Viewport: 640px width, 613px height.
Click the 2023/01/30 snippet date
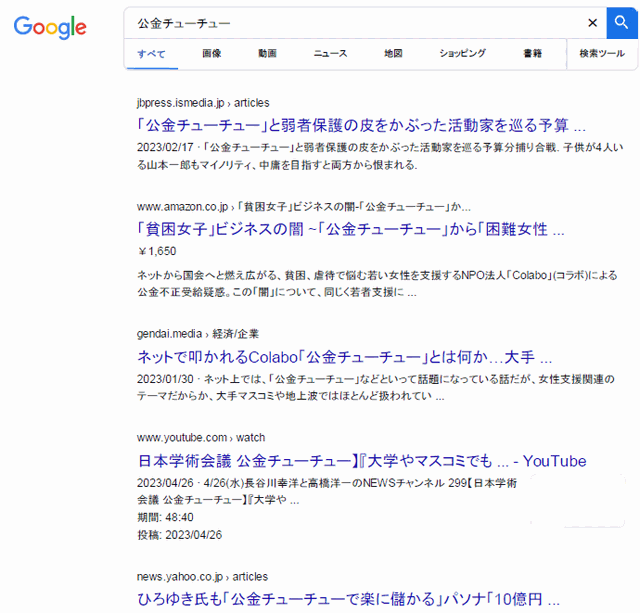pyautogui.click(x=165, y=379)
